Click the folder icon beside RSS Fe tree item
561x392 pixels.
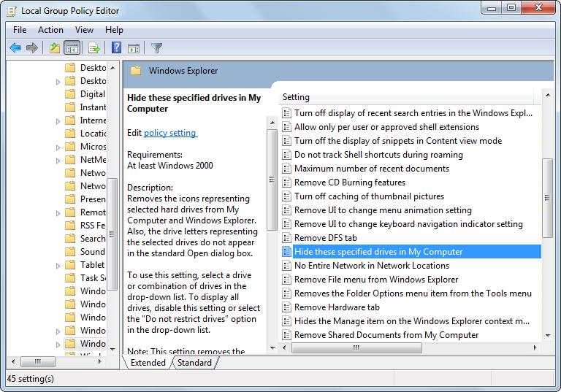70,226
